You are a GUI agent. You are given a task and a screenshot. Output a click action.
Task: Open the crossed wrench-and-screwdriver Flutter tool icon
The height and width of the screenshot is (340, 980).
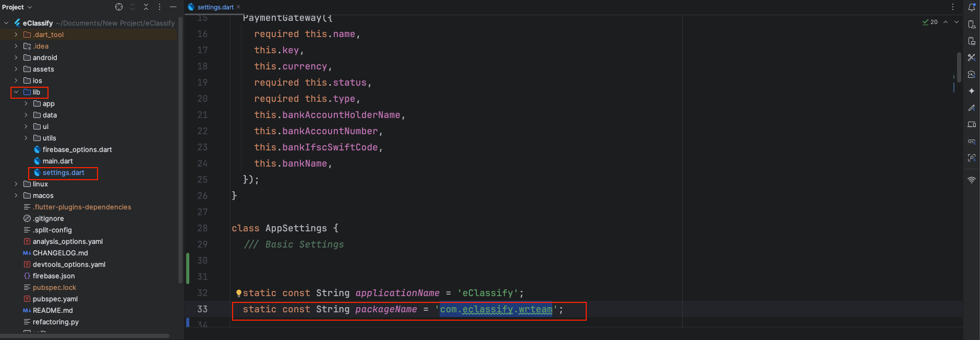[972, 57]
